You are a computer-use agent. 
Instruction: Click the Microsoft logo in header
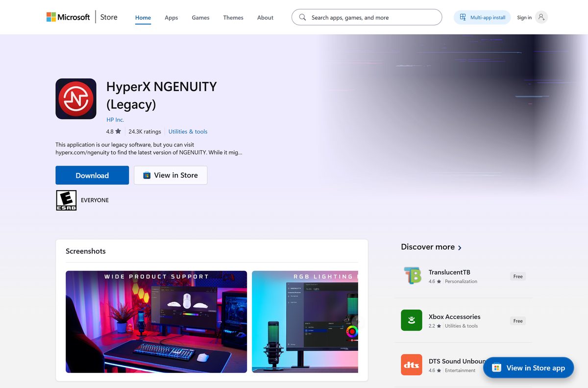pos(68,17)
